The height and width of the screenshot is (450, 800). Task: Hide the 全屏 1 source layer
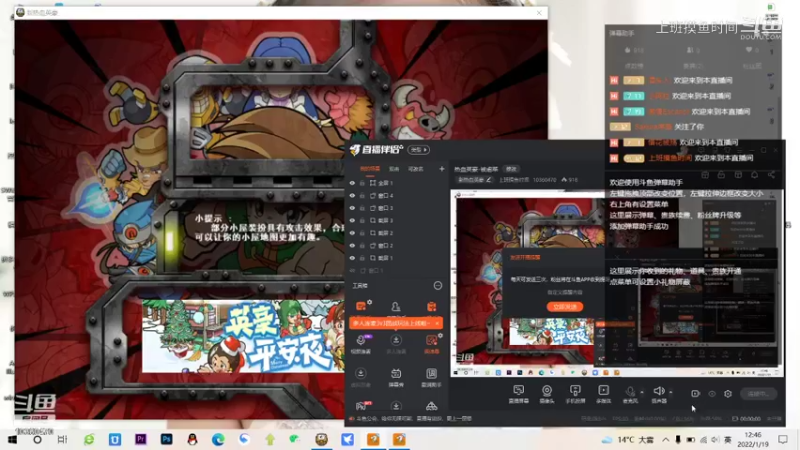(352, 183)
